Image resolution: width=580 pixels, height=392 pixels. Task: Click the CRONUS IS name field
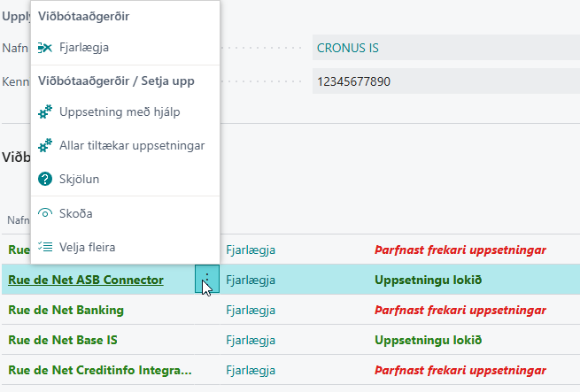click(x=443, y=48)
